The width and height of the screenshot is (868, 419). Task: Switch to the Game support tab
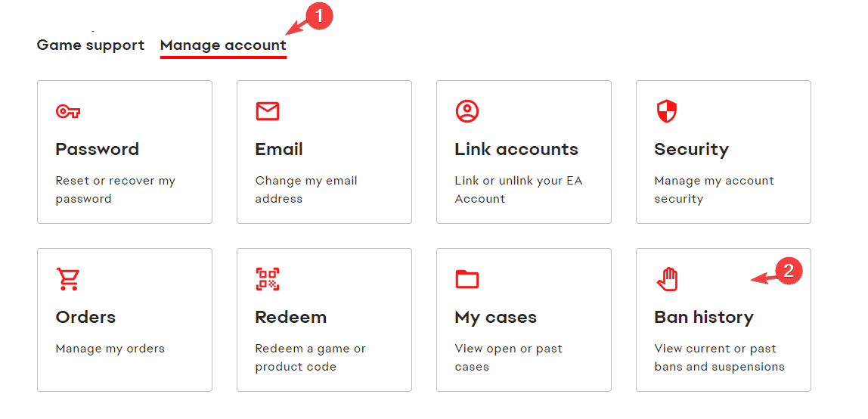91,45
